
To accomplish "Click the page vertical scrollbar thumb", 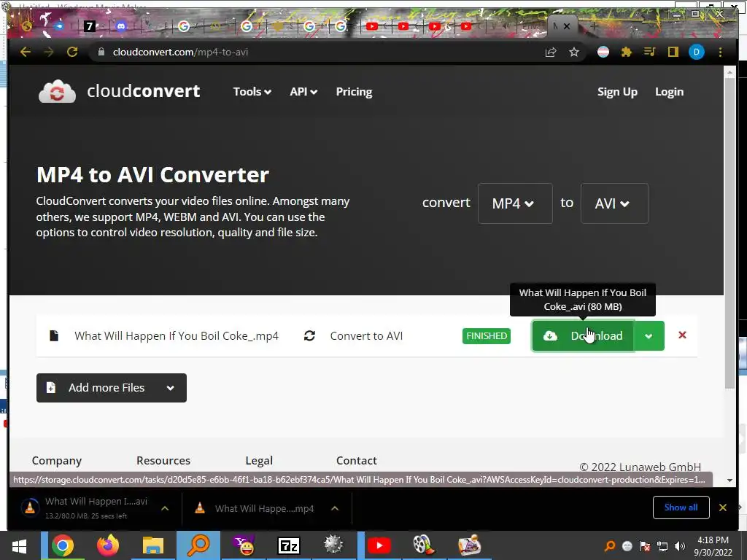I will tap(729, 233).
